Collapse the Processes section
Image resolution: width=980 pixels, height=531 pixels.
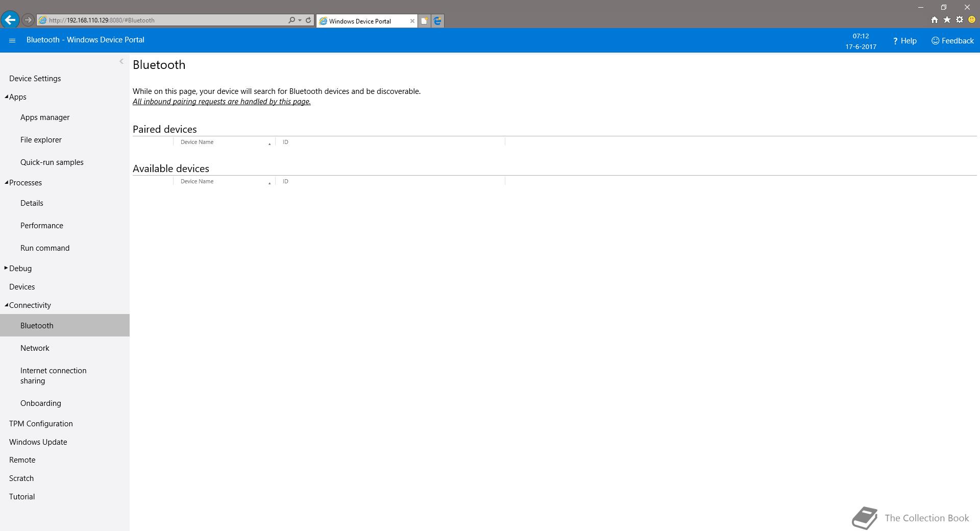pyautogui.click(x=7, y=183)
